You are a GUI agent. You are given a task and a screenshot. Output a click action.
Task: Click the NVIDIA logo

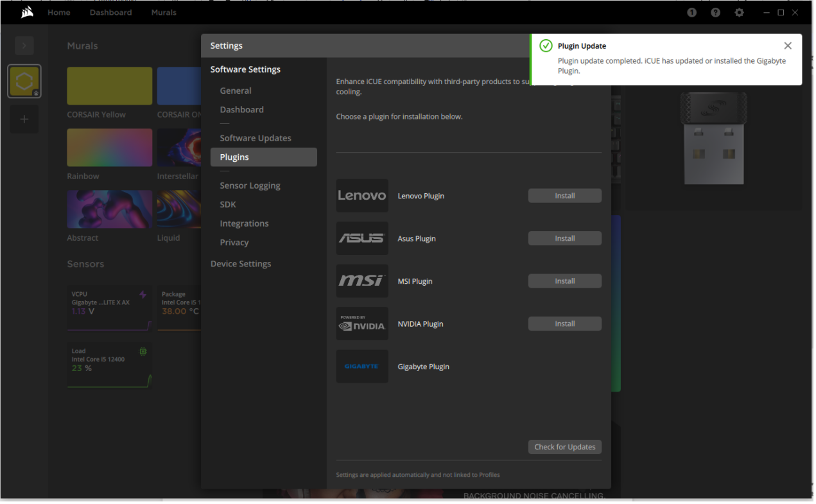[x=362, y=324]
